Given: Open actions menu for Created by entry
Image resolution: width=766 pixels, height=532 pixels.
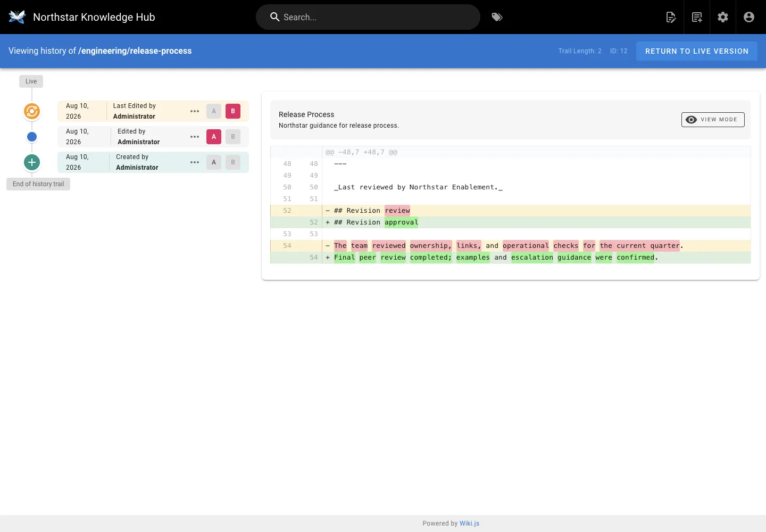Looking at the screenshot, I should click(x=195, y=162).
